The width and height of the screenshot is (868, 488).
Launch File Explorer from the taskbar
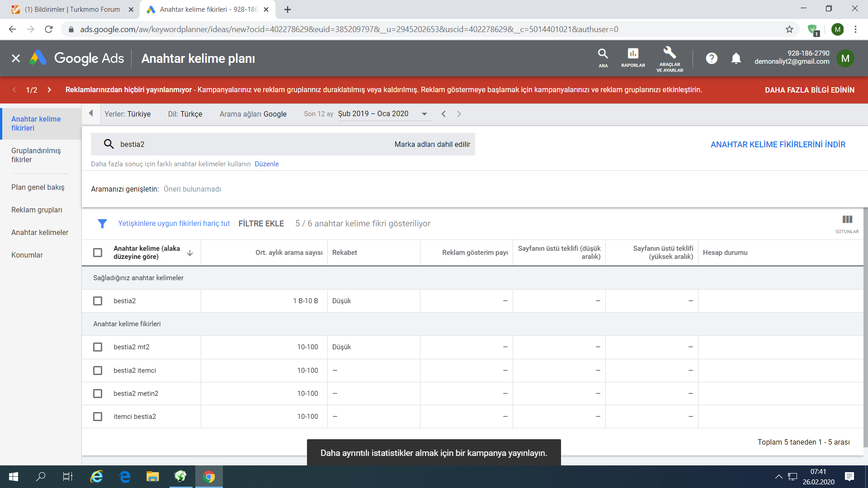[x=152, y=477]
